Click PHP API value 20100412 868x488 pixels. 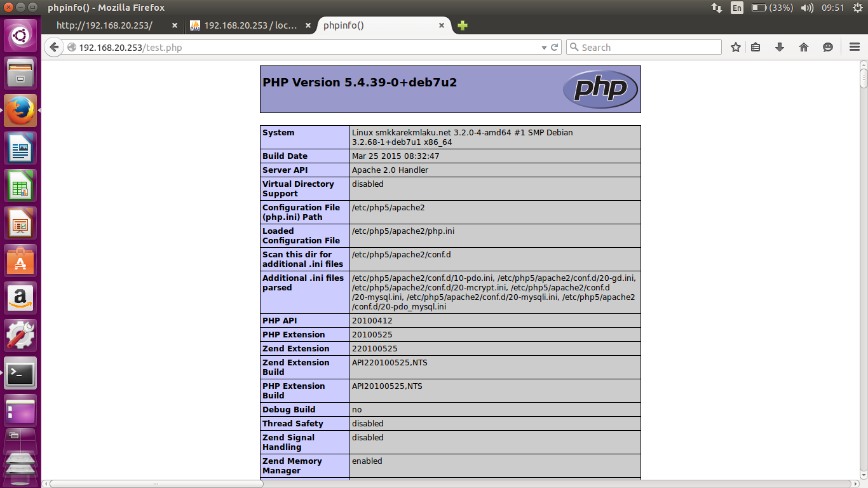[372, 321]
